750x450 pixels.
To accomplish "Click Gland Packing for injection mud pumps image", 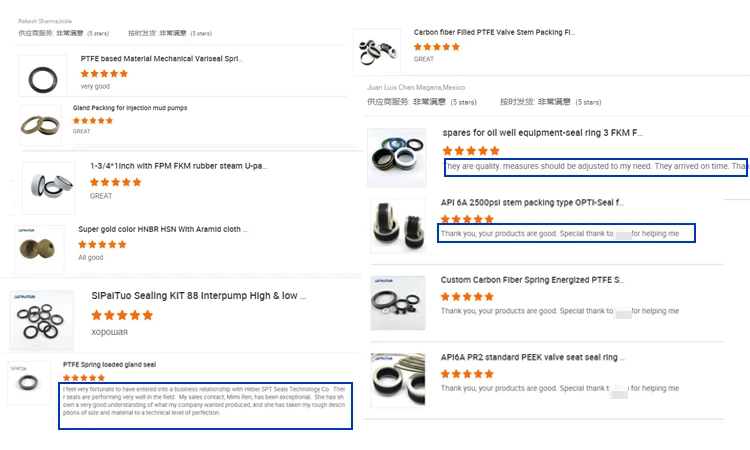I will tap(41, 124).
